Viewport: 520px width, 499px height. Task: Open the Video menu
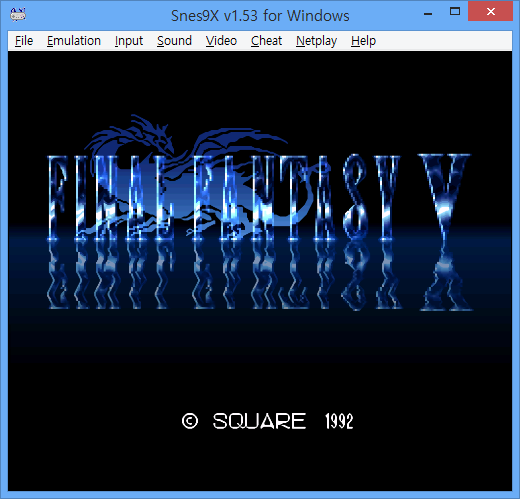coord(221,41)
